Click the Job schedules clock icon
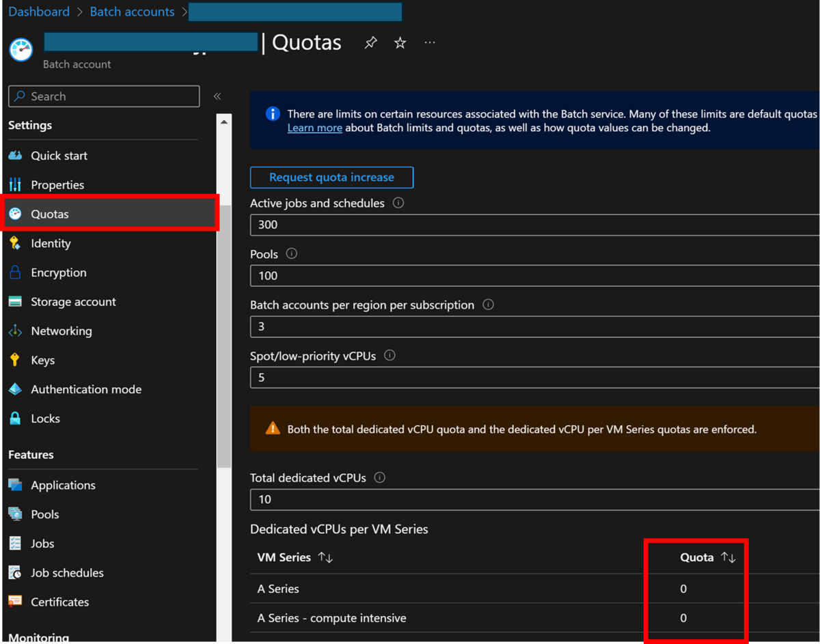Screen dimensions: 820x644 click(x=15, y=573)
